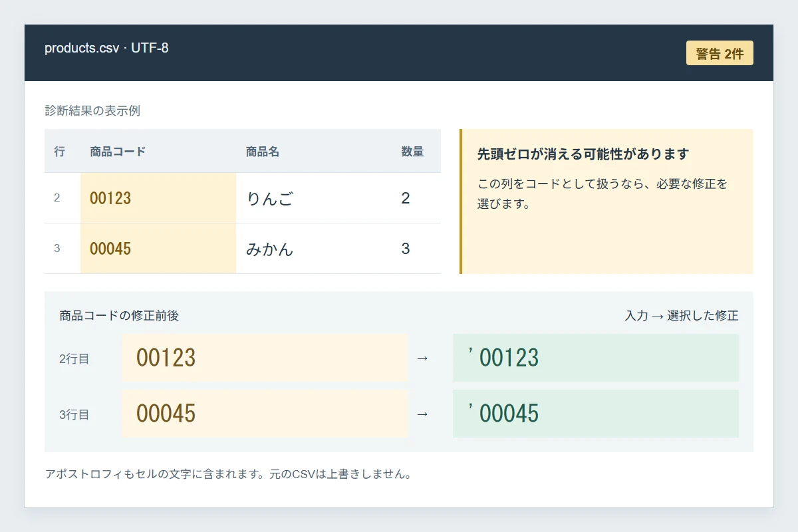Viewport: 798px width, 532px height.
Task: Click the 数量 column header
Action: pyautogui.click(x=412, y=152)
